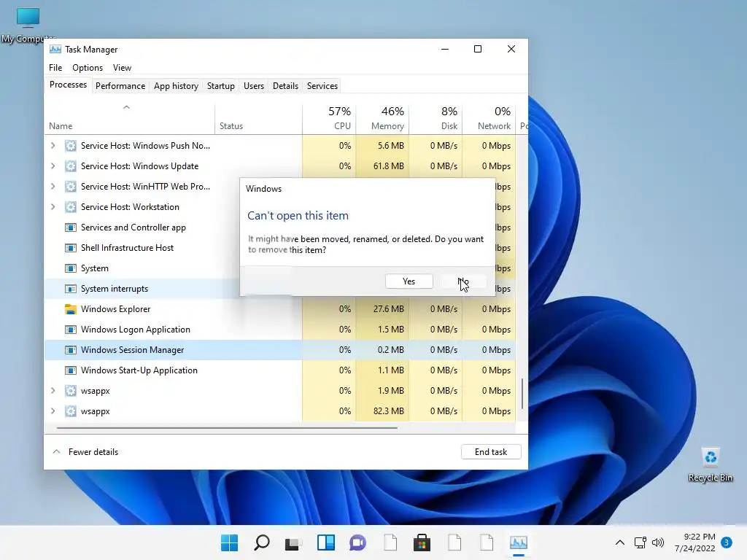Image resolution: width=747 pixels, height=560 pixels.
Task: Sort by the Network column header
Action: click(489, 118)
